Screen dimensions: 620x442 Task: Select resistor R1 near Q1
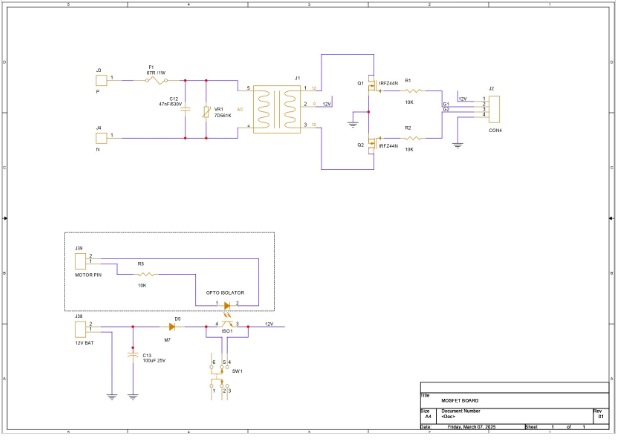click(x=410, y=89)
